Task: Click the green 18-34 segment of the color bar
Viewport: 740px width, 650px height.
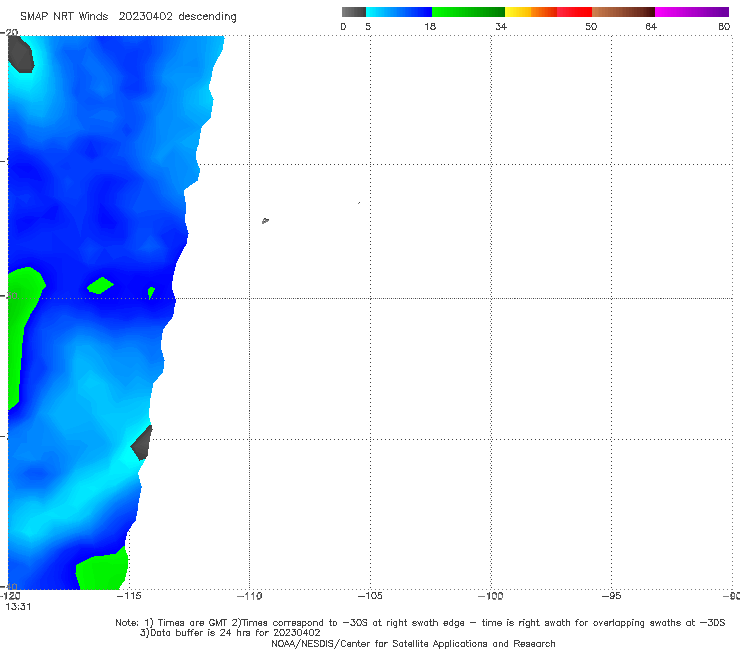Action: coord(468,12)
